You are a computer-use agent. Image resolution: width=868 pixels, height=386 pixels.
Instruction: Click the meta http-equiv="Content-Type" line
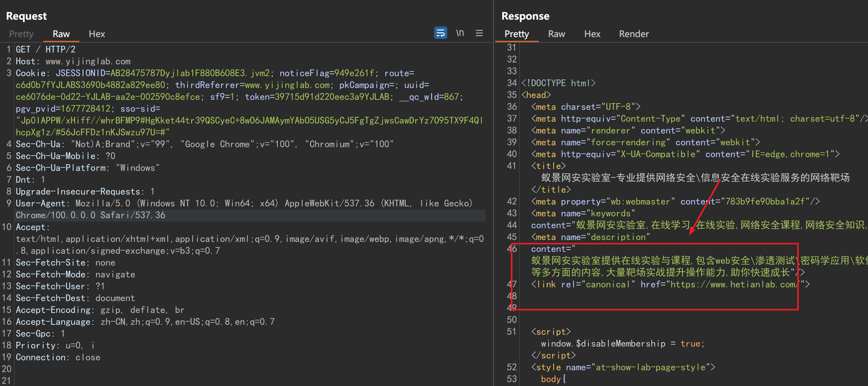tap(699, 118)
